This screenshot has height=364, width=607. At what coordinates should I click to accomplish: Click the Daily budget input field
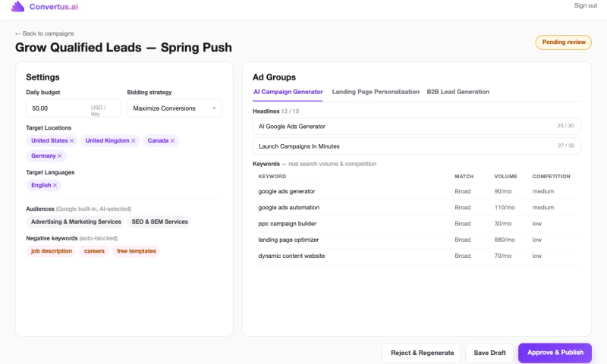pyautogui.click(x=74, y=108)
